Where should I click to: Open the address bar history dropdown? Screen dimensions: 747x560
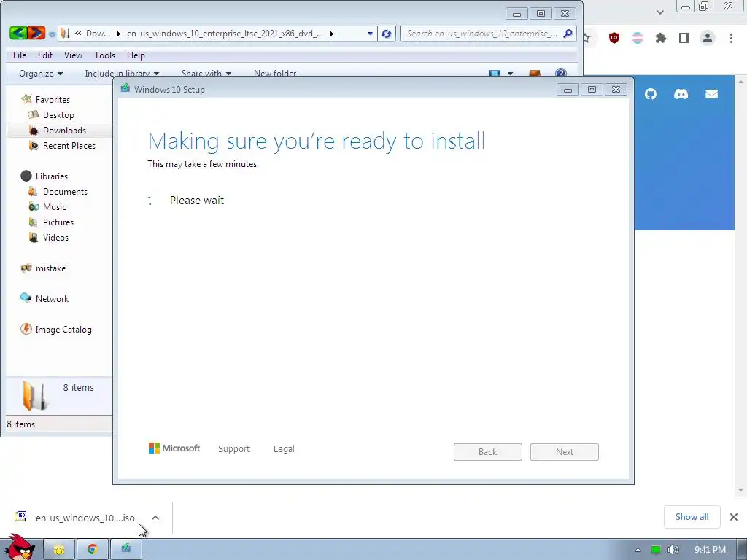(370, 34)
